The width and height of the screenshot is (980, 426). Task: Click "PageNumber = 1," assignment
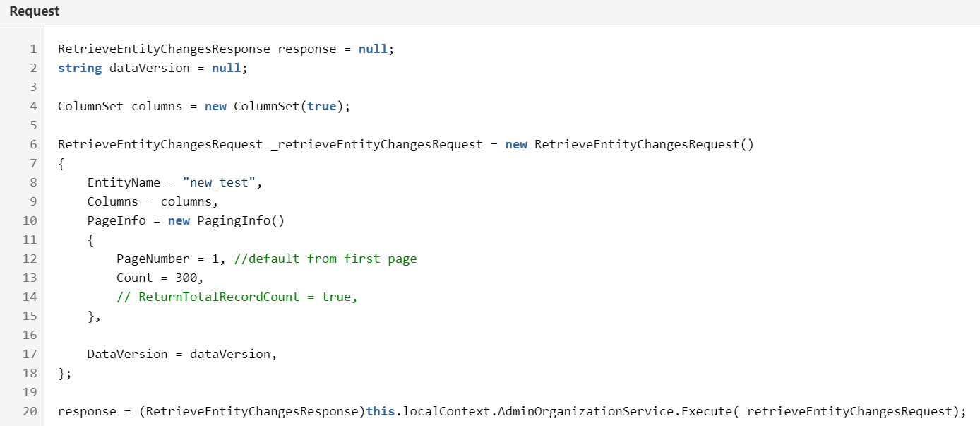tap(172, 259)
